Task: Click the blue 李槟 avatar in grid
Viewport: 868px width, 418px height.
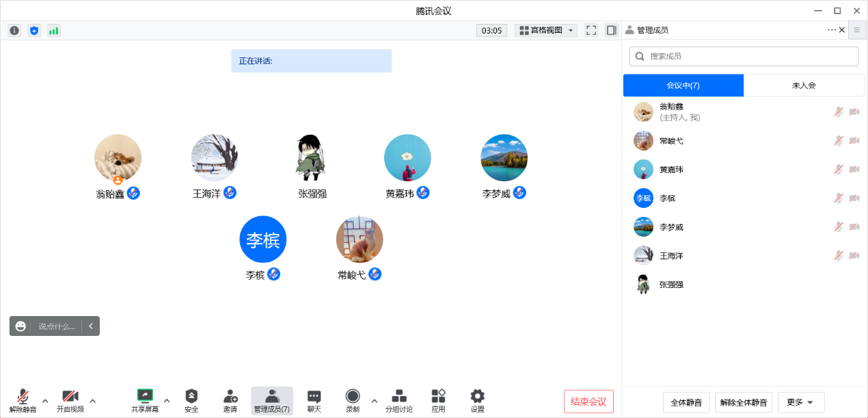Action: coord(262,239)
